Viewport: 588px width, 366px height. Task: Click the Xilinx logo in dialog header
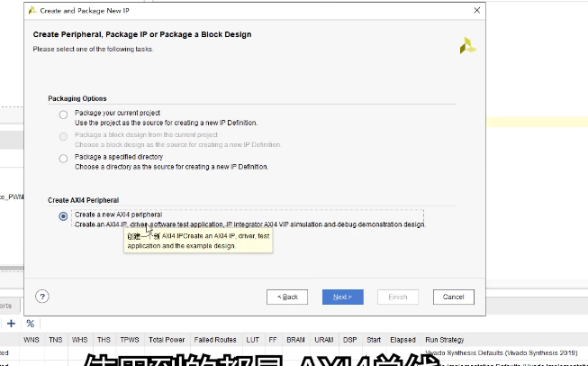tap(467, 45)
